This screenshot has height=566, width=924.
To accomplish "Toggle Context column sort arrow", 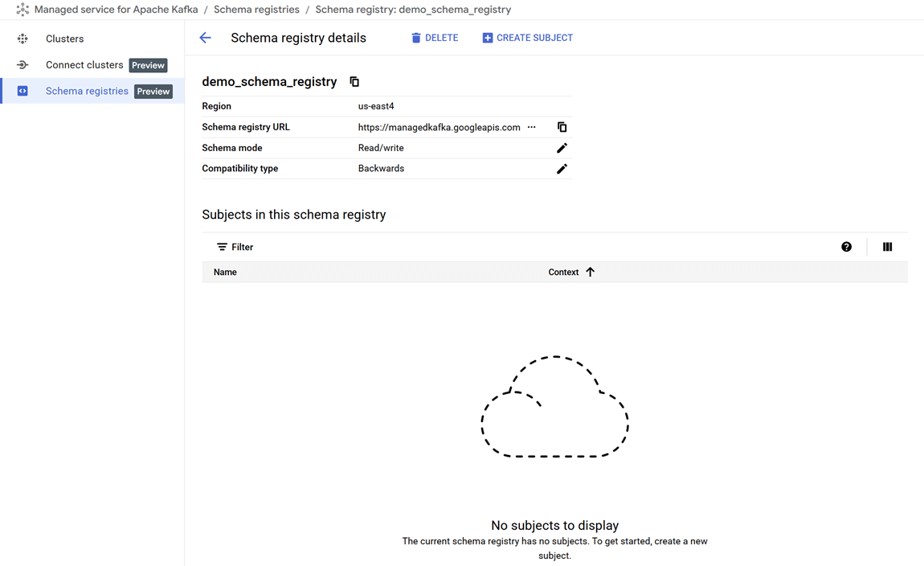I will (591, 273).
